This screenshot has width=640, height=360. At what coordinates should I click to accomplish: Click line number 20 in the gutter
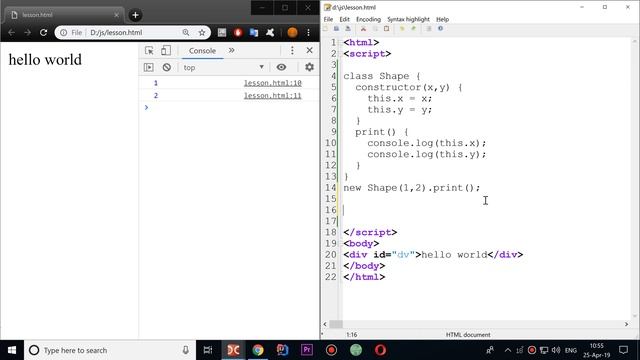[x=331, y=255]
